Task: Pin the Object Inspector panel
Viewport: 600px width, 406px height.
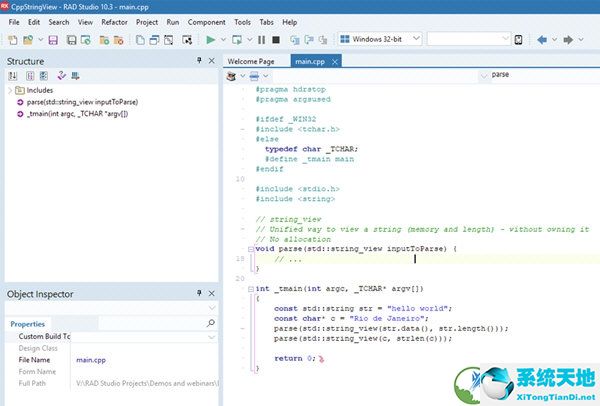Action: coord(199,293)
